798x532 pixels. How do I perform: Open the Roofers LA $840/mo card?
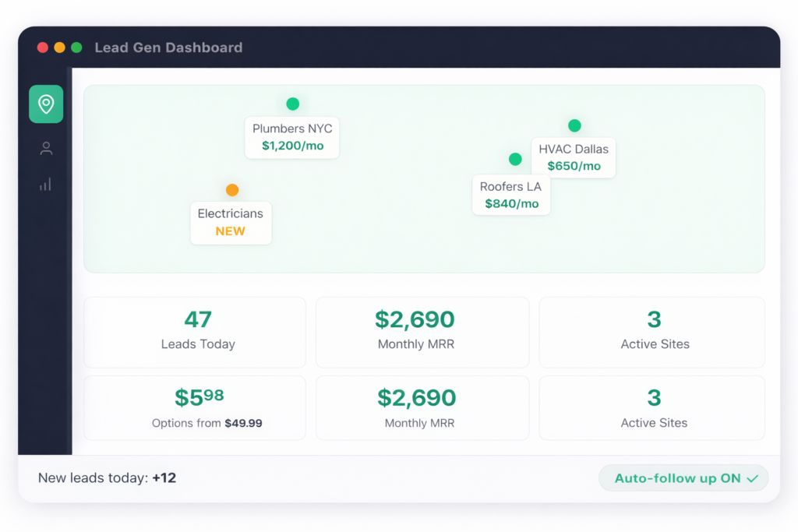click(511, 195)
